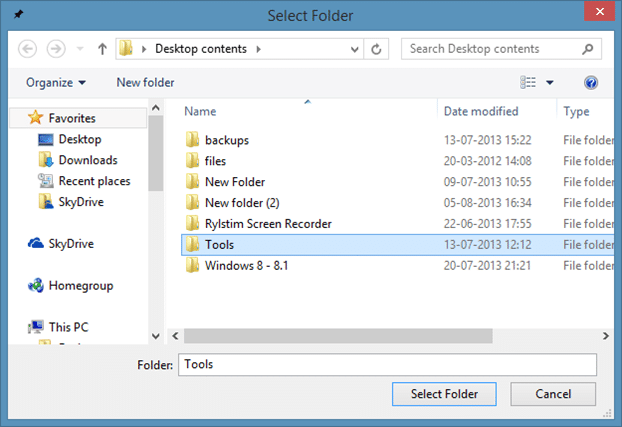Select the New folder (2) entry

click(x=242, y=203)
